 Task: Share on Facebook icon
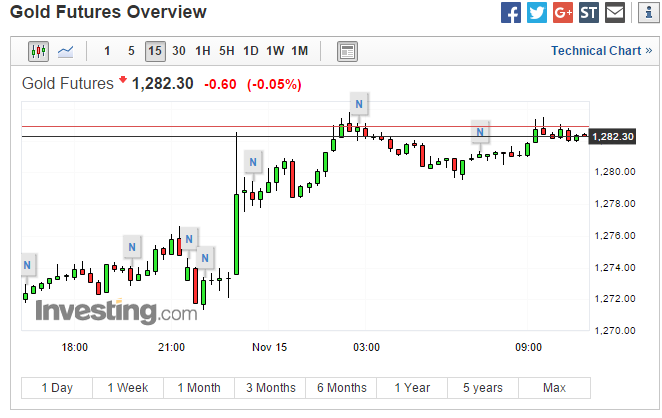[x=511, y=13]
